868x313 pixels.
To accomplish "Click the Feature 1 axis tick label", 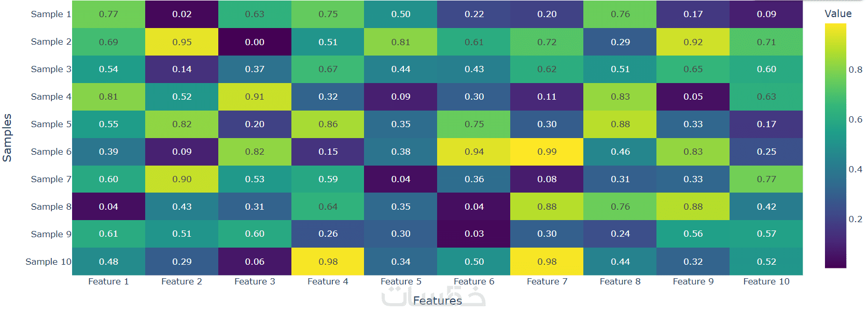I will [108, 281].
